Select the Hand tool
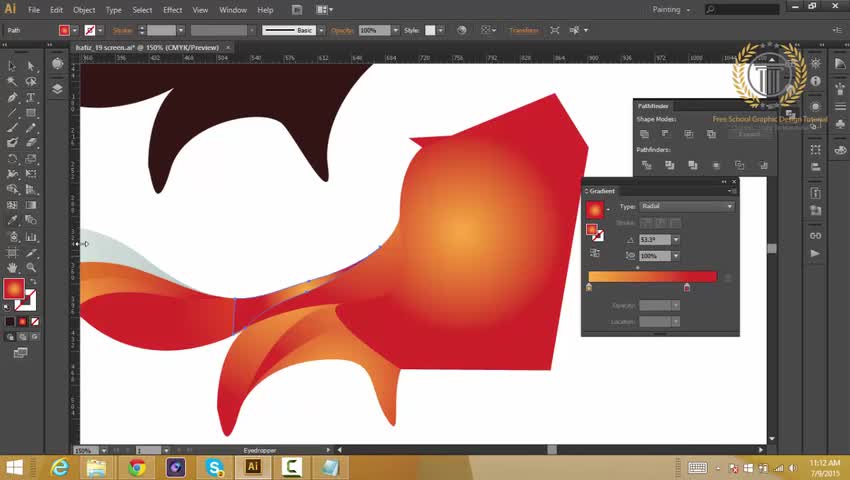850x480 pixels. point(12,267)
